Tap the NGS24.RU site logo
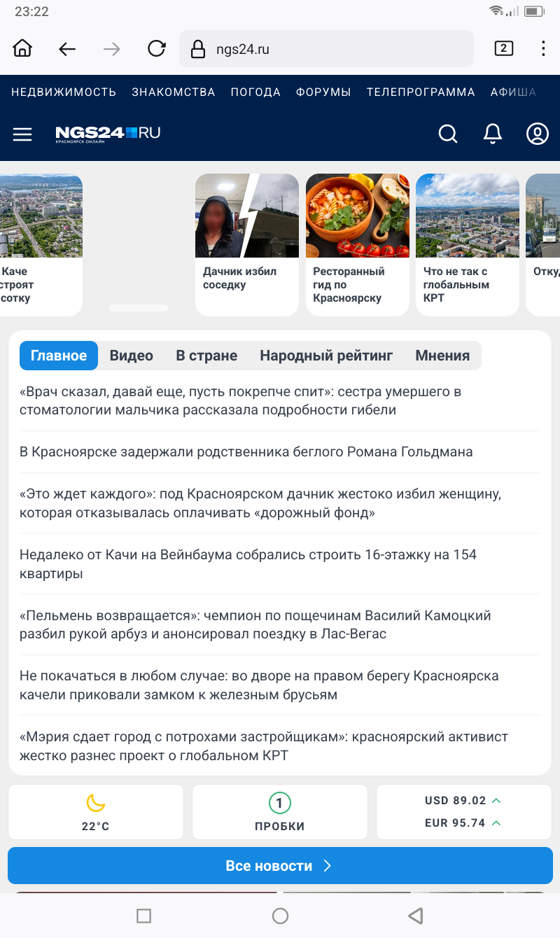Viewport: 560px width, 938px height. [x=108, y=134]
